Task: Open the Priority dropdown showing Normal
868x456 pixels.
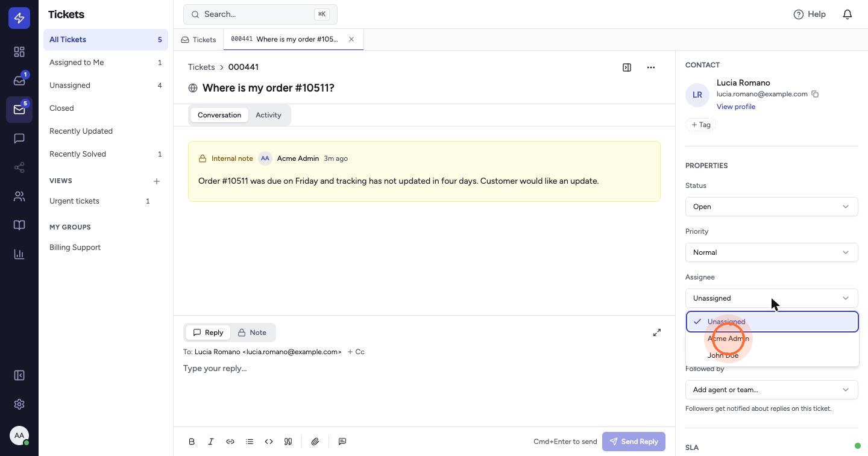Action: (x=772, y=252)
